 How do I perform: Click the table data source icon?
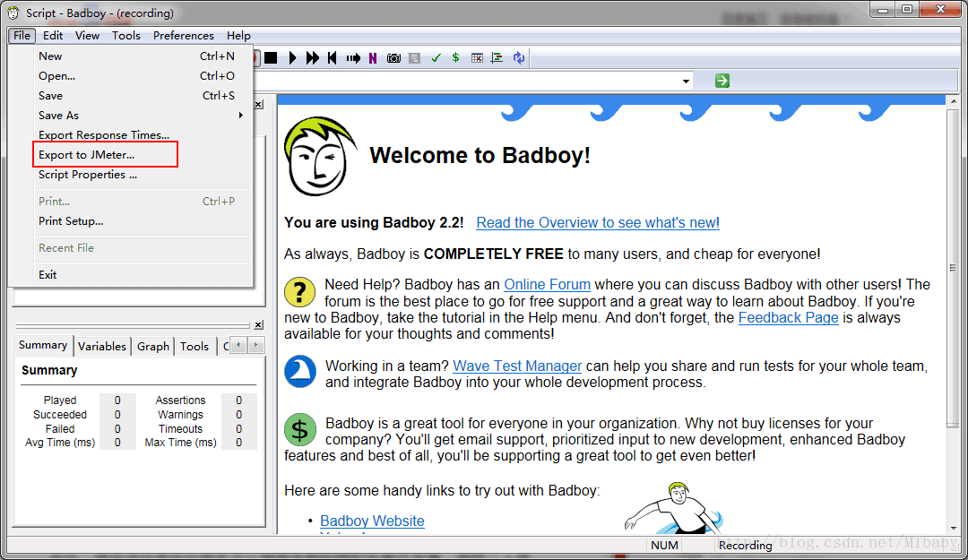point(477,58)
